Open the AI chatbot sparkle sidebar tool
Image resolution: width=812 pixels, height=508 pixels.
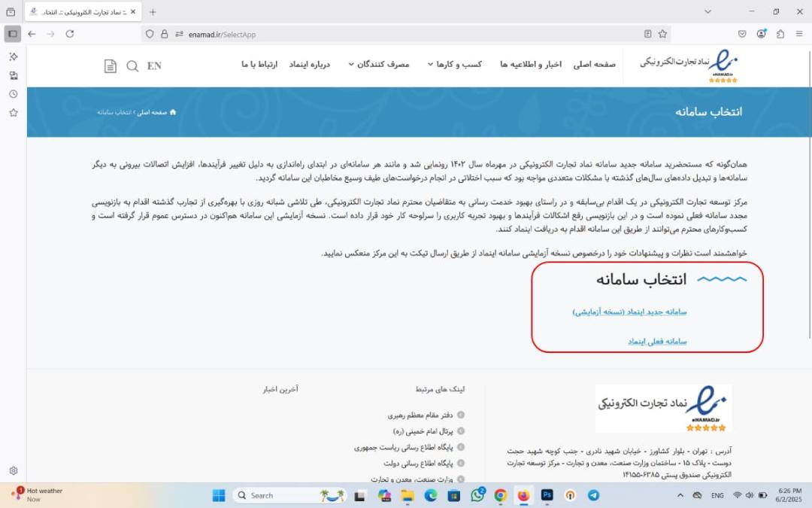coord(14,56)
